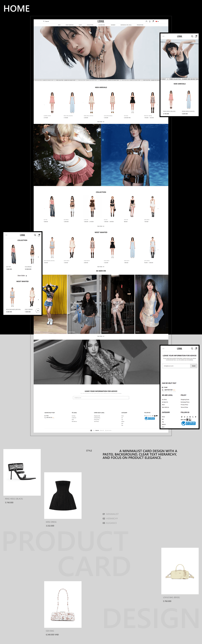Click back-to-top circular arrow in mobile mockup
Screen dimensions: 202x644
pyautogui.click(x=38, y=311)
